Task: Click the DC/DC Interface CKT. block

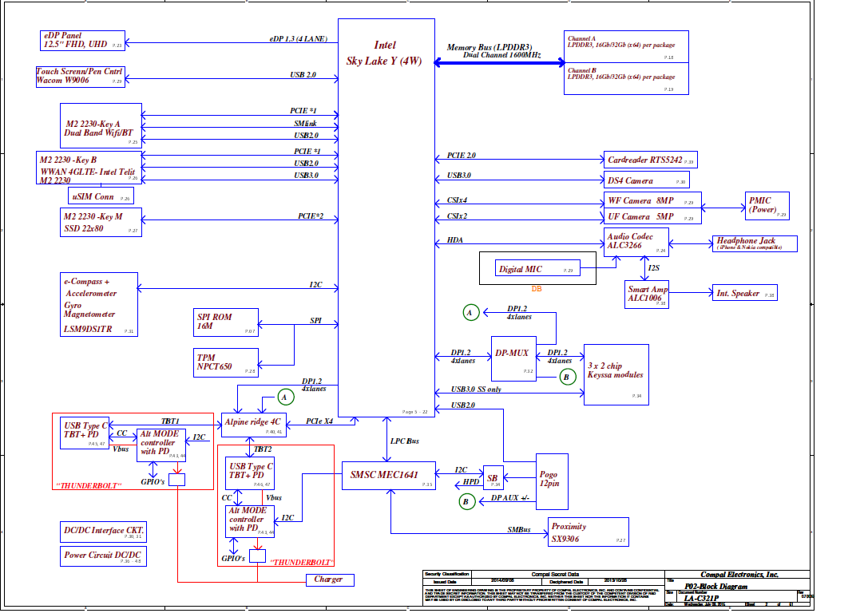Action: [x=104, y=532]
